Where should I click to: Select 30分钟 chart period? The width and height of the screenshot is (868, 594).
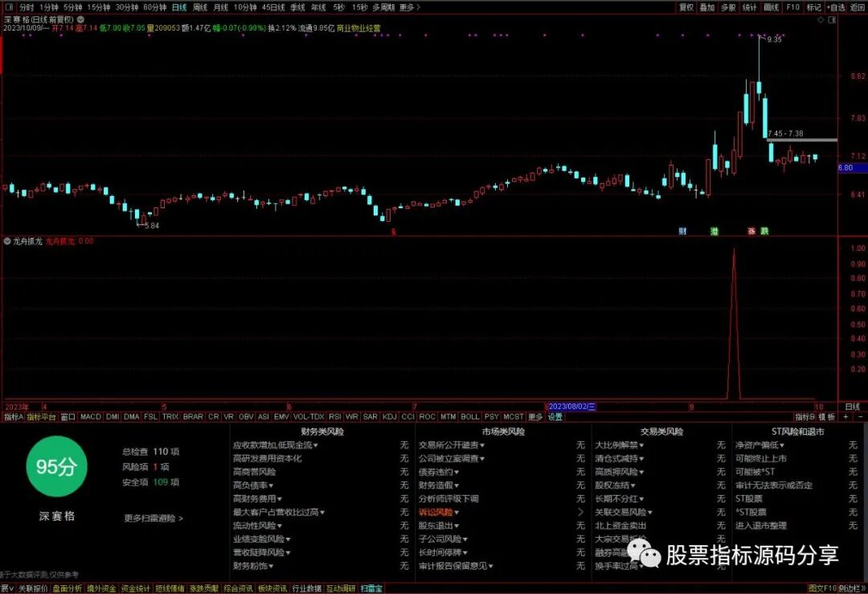pos(127,7)
